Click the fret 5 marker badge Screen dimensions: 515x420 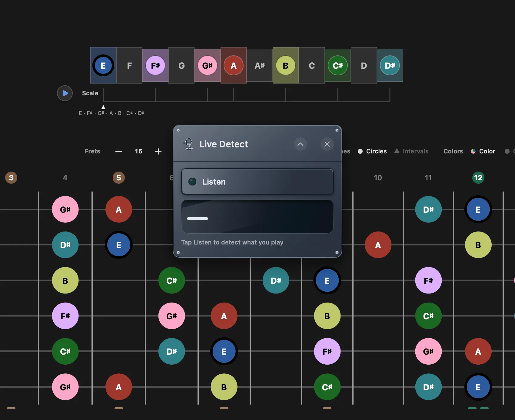pos(119,178)
